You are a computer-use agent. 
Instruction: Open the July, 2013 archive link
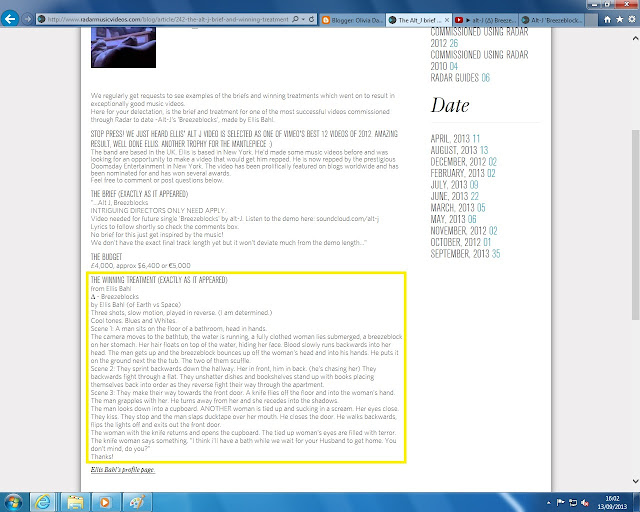click(x=454, y=184)
